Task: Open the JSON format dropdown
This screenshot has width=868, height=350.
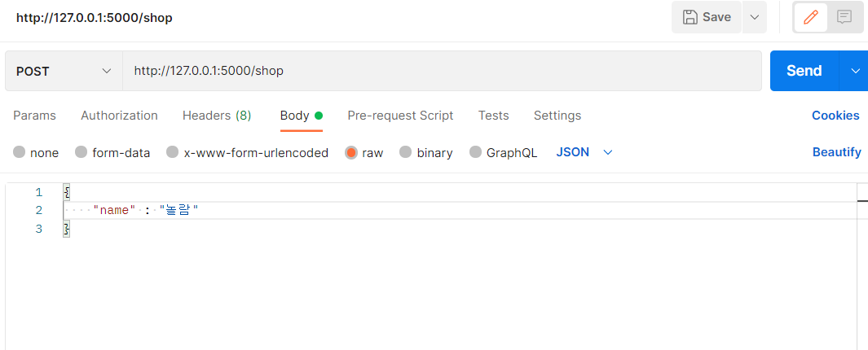Action: point(584,152)
